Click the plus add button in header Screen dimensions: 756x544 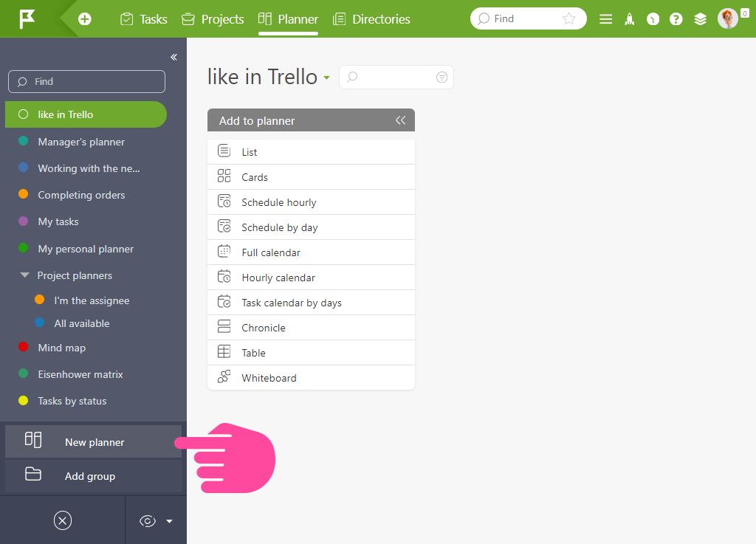coord(85,19)
